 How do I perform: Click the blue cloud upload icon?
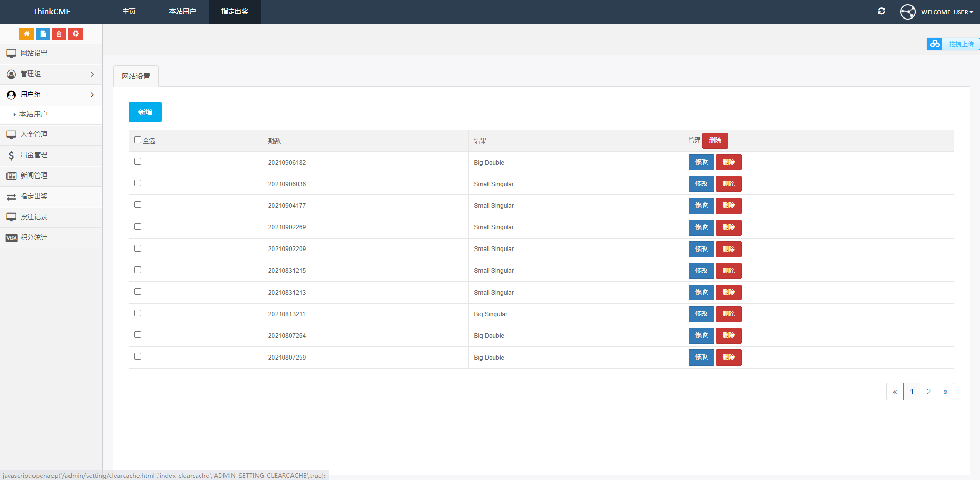935,44
